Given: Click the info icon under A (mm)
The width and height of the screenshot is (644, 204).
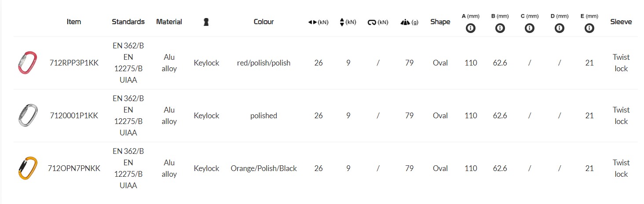Looking at the screenshot, I should coord(470,28).
